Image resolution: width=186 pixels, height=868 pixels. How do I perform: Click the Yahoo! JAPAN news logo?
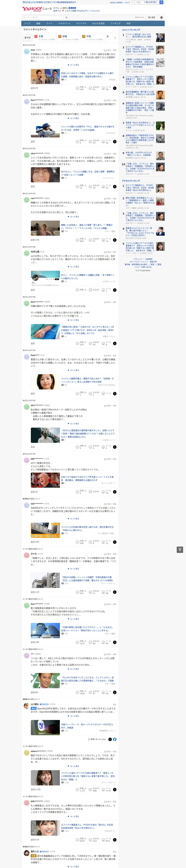pos(37,9)
